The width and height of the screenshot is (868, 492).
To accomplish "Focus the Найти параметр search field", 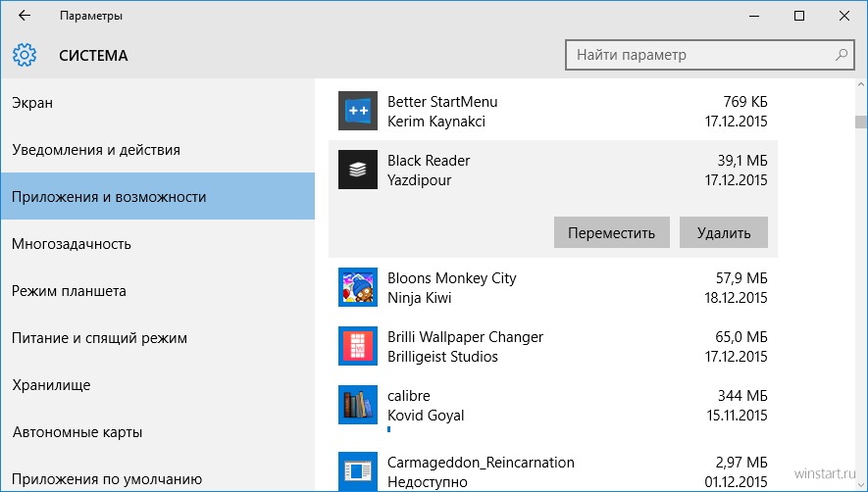I will tap(710, 55).
